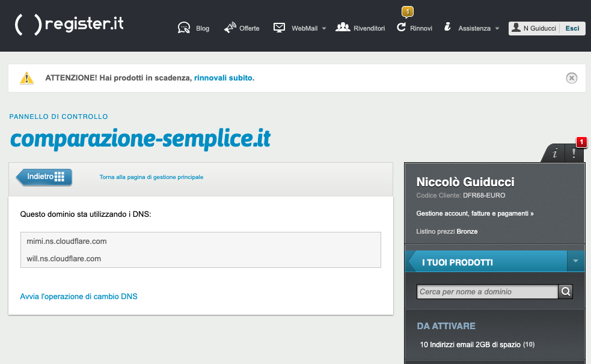This screenshot has height=364, width=591.
Task: Open the Blog speech bubble icon
Action: (184, 28)
